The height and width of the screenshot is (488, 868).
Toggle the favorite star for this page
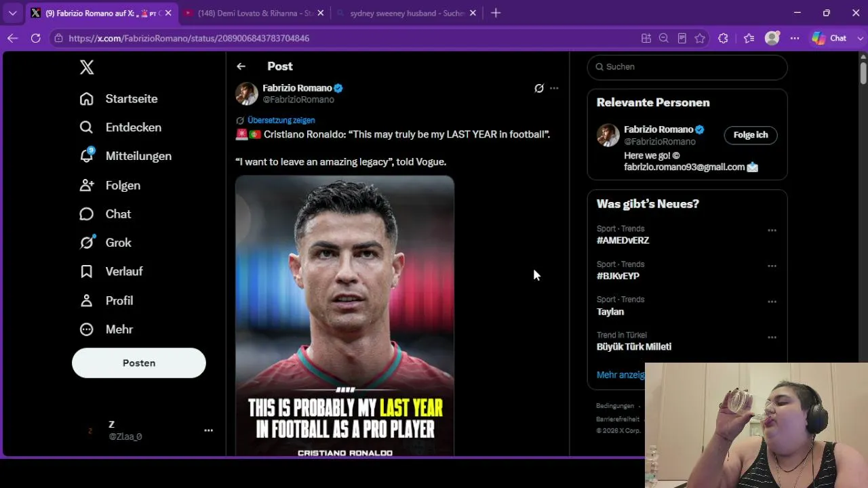coord(700,39)
